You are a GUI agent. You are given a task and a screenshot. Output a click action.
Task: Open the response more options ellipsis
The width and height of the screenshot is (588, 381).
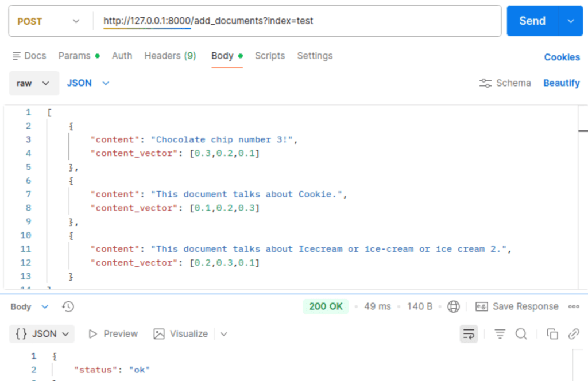[574, 306]
